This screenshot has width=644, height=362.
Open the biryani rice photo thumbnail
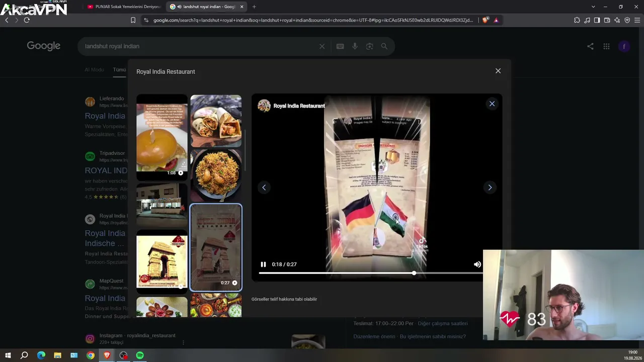pyautogui.click(x=216, y=175)
